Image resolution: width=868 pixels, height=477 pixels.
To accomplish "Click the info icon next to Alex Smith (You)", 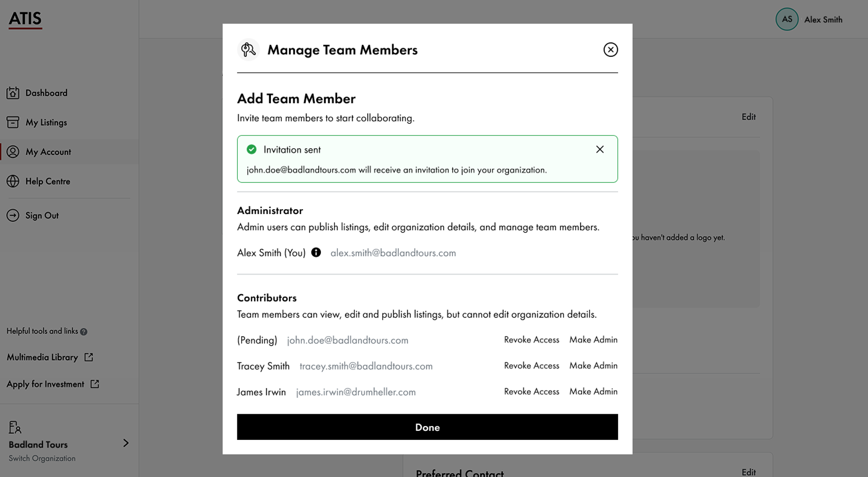I will [316, 253].
